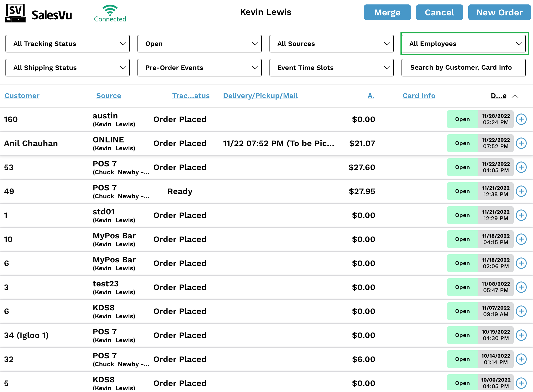Image resolution: width=533 pixels, height=392 pixels.
Task: Expand the 34 (Igloo 1) order row
Action: [521, 335]
